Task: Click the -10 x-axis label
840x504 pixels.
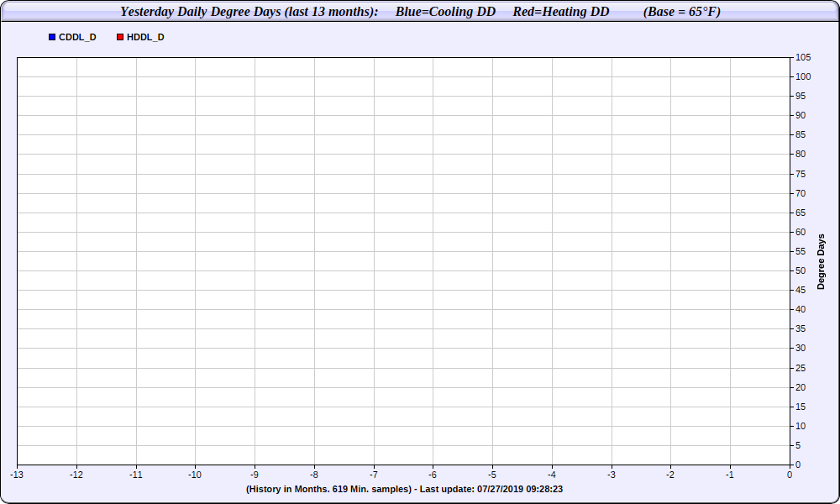Action: click(195, 475)
